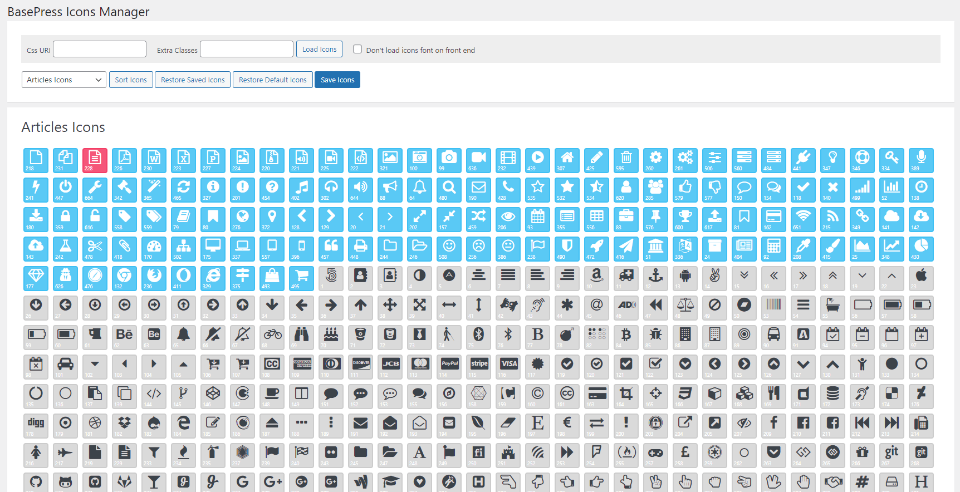Select the microphone icon
Screen dimensions: 960x492
click(922, 159)
